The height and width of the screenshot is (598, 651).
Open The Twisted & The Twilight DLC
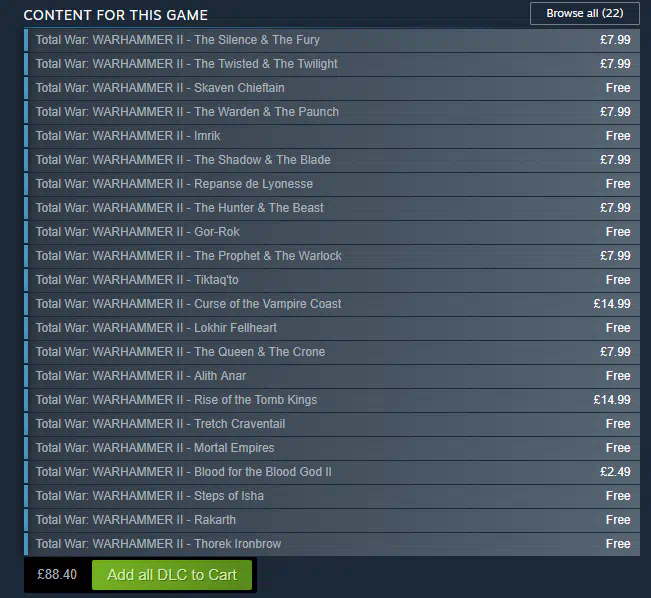(x=332, y=64)
